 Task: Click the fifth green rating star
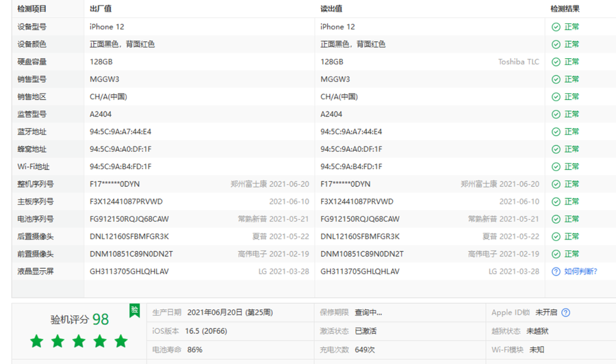[121, 341]
